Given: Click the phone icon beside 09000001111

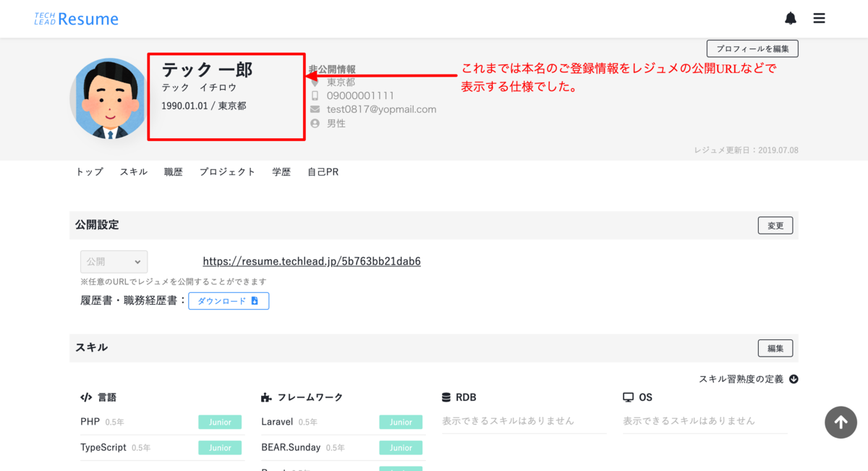Looking at the screenshot, I should point(315,96).
